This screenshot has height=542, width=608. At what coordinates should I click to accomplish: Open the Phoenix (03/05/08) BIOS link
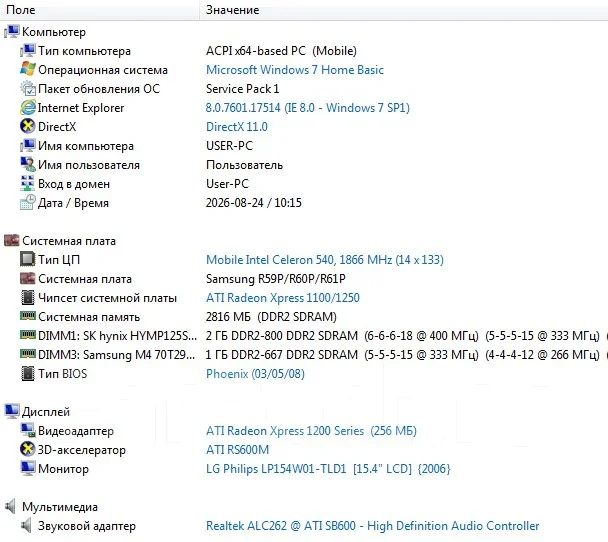[x=255, y=374]
